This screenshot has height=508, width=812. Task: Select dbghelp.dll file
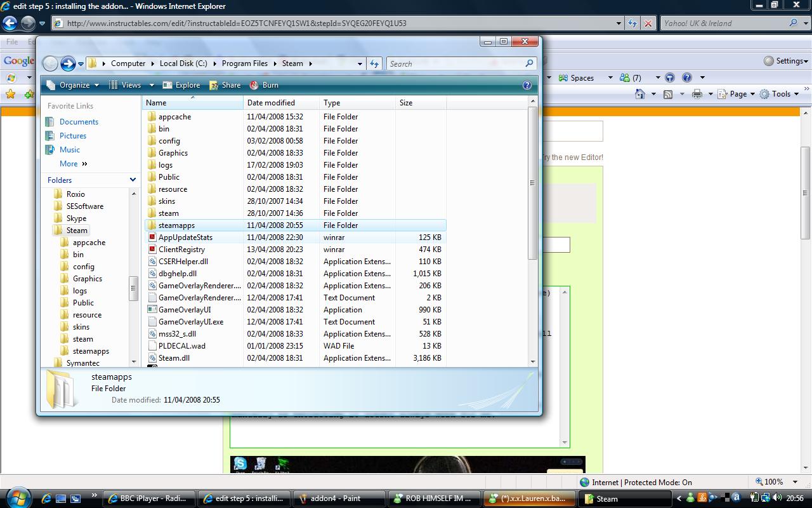click(x=178, y=274)
